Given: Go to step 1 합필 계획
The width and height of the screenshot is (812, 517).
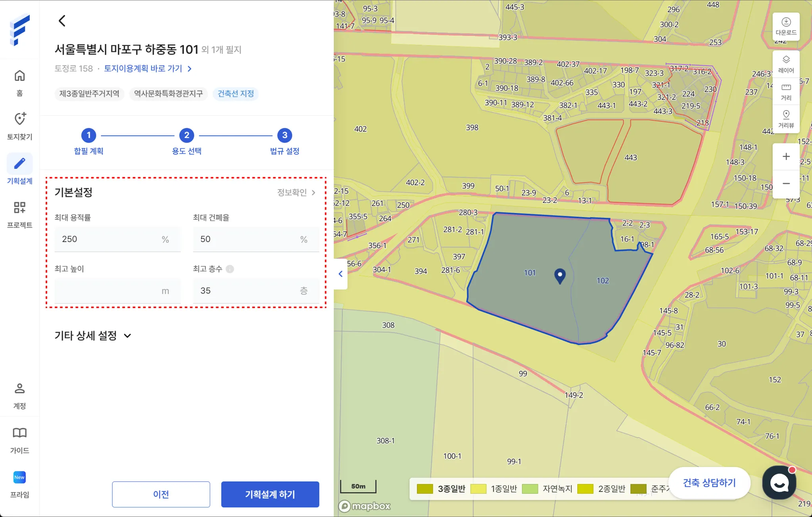Looking at the screenshot, I should tap(89, 136).
